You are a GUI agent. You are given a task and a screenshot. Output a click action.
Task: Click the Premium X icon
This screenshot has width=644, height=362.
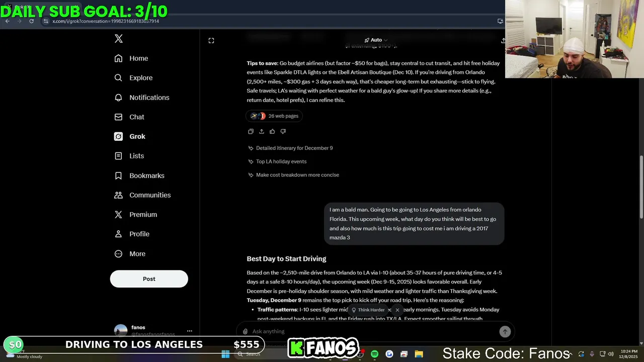tap(118, 214)
